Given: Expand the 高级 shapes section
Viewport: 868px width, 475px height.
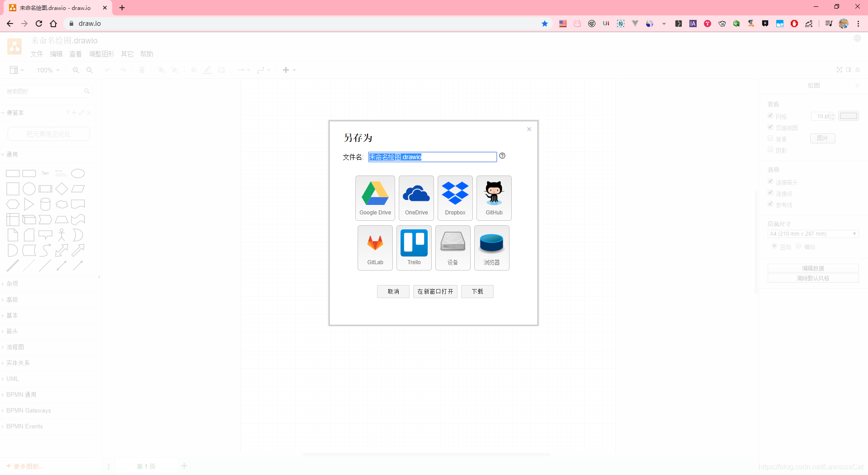Looking at the screenshot, I should pyautogui.click(x=12, y=299).
